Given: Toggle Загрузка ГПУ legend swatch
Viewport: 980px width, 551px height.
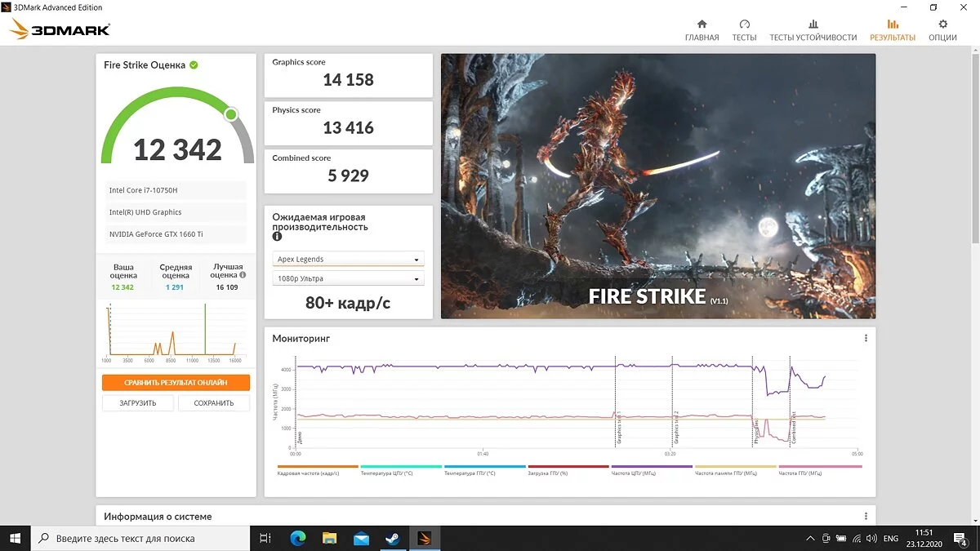Looking at the screenshot, I should [568, 467].
